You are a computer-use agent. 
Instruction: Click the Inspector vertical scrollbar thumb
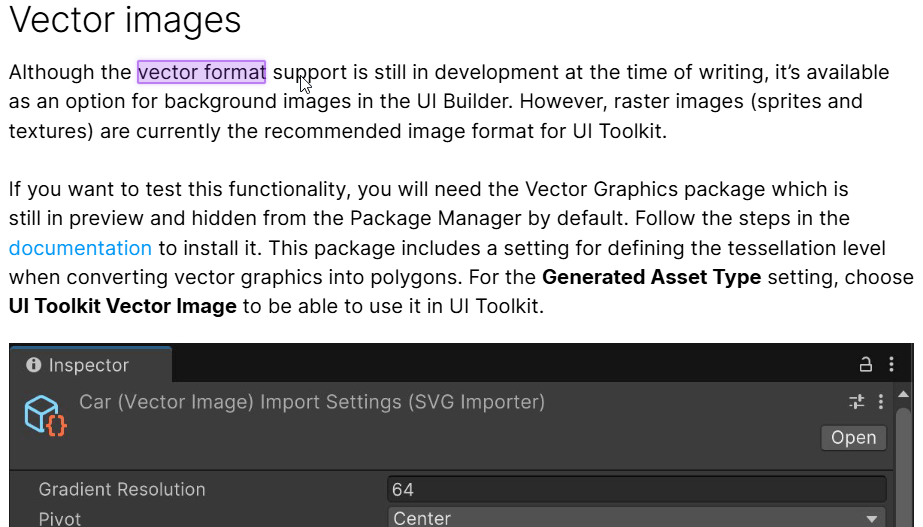904,465
